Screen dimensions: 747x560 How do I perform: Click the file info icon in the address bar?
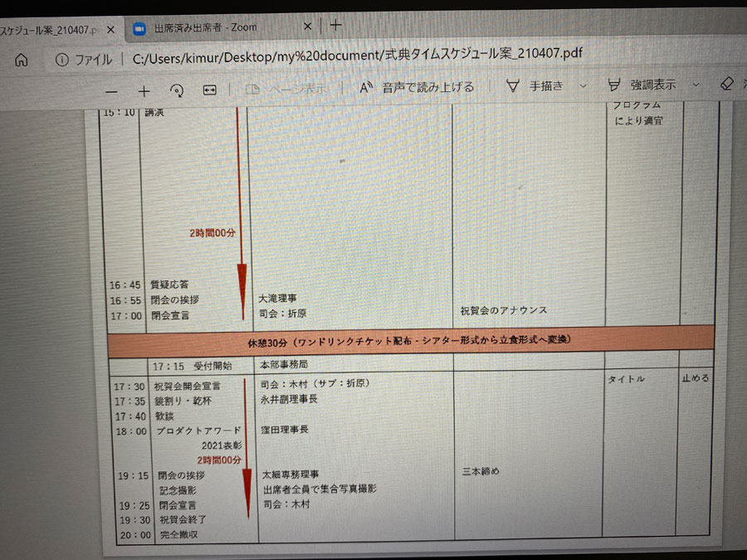tap(61, 60)
